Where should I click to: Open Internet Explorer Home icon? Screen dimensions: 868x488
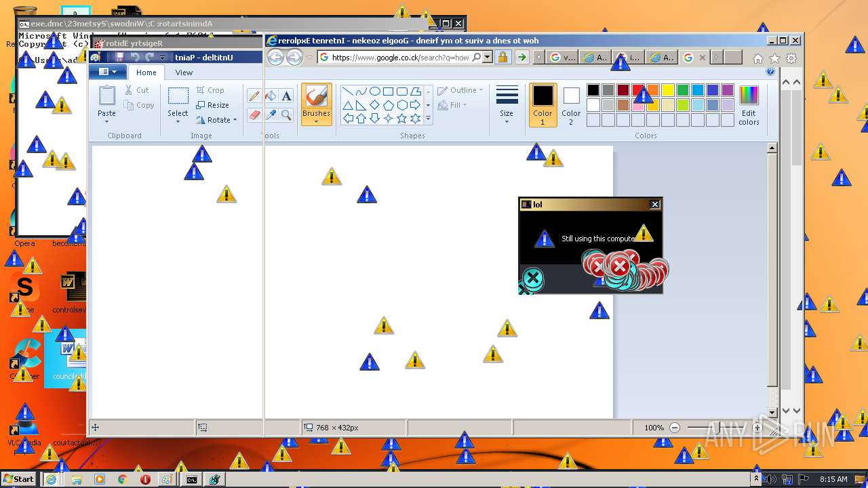click(758, 58)
